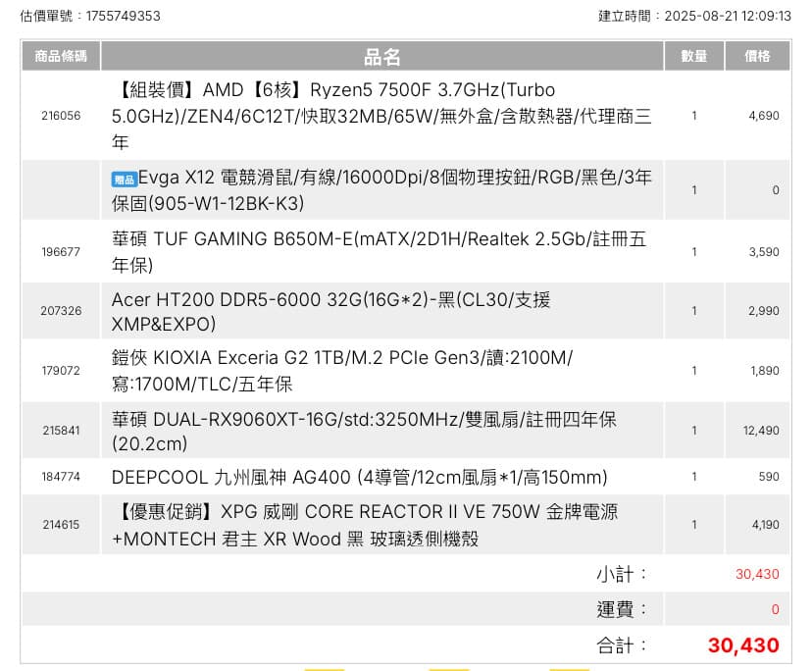This screenshot has height=671, width=812.
Task: Open the AMD Ryzen5 7500F product name
Action: coord(381,116)
